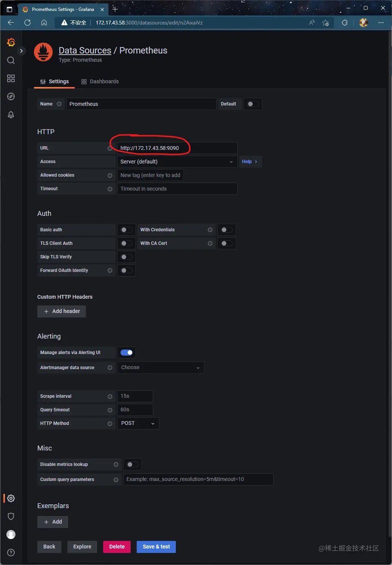Go back with browser back arrow
Viewport: 392px width, 565px height.
click(x=11, y=23)
